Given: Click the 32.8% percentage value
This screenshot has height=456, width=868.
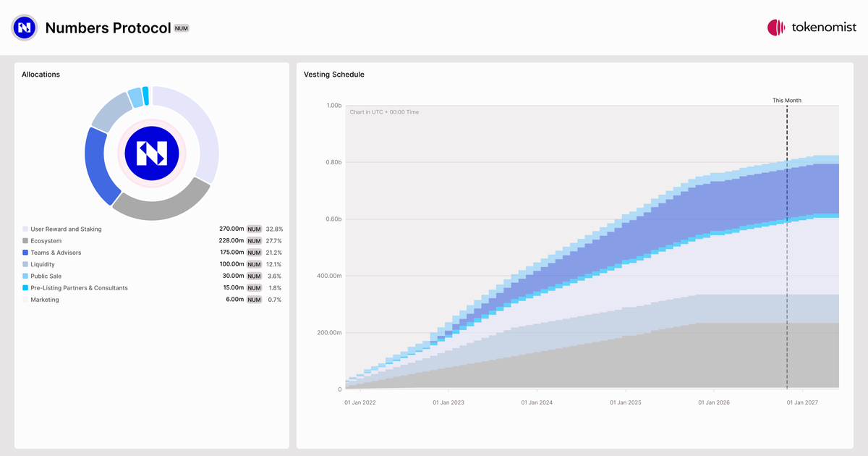Looking at the screenshot, I should point(274,229).
